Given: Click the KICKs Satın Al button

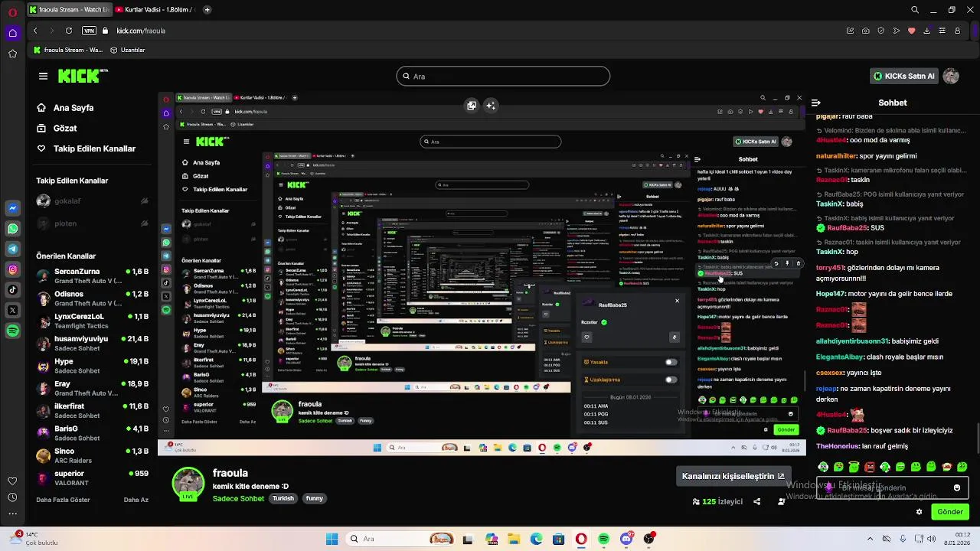Looking at the screenshot, I should pos(905,76).
